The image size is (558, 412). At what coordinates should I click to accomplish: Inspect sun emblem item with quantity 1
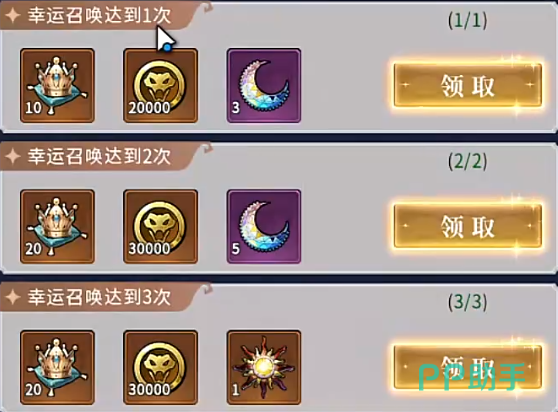pyautogui.click(x=264, y=368)
